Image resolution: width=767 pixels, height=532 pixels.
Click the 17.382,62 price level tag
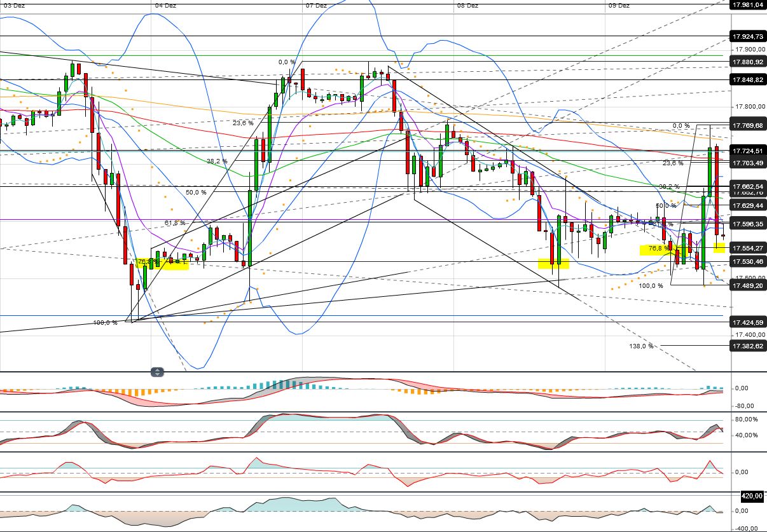point(747,346)
